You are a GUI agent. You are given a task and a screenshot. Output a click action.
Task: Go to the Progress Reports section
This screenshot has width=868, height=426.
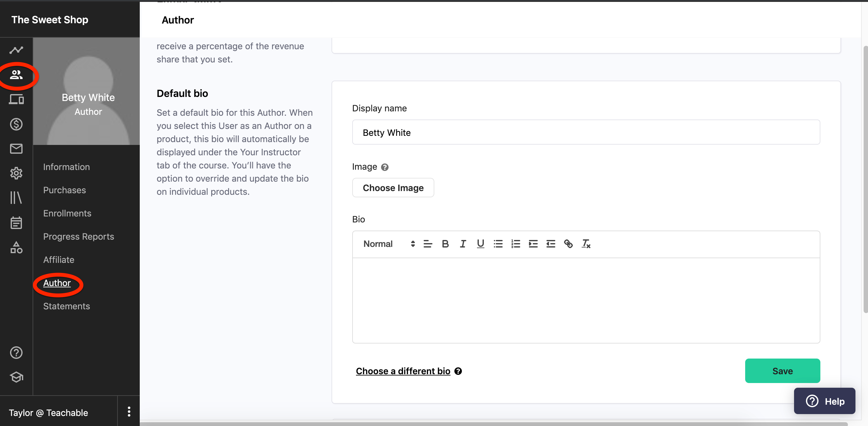click(79, 237)
